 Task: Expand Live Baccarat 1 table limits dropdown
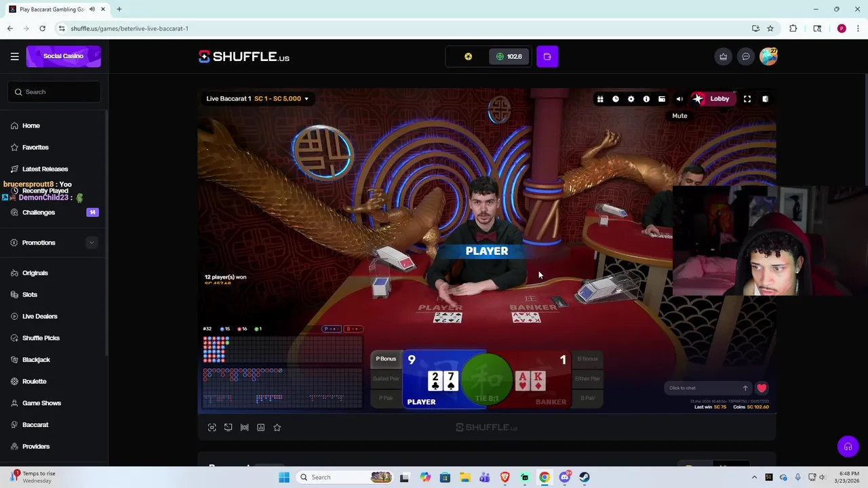(x=258, y=99)
